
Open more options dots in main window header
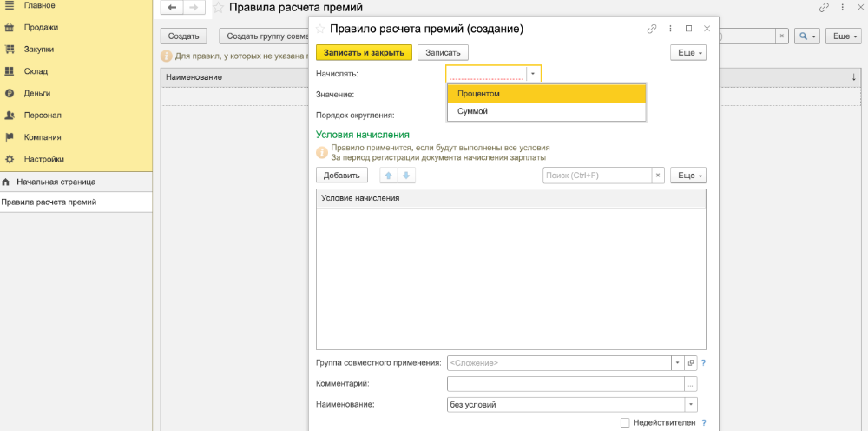(x=843, y=7)
